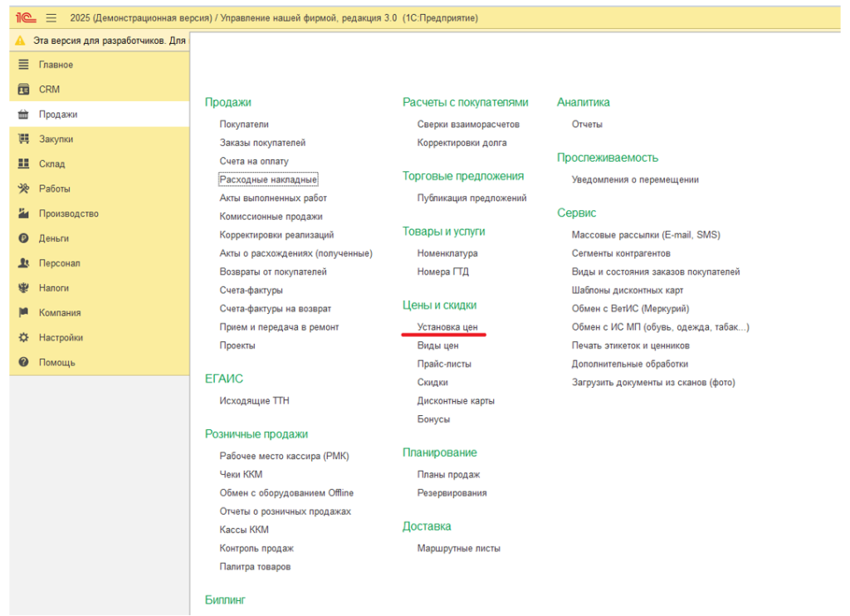This screenshot has width=850, height=616.
Task: Open Отчеты under Аналитика
Action: click(x=587, y=125)
